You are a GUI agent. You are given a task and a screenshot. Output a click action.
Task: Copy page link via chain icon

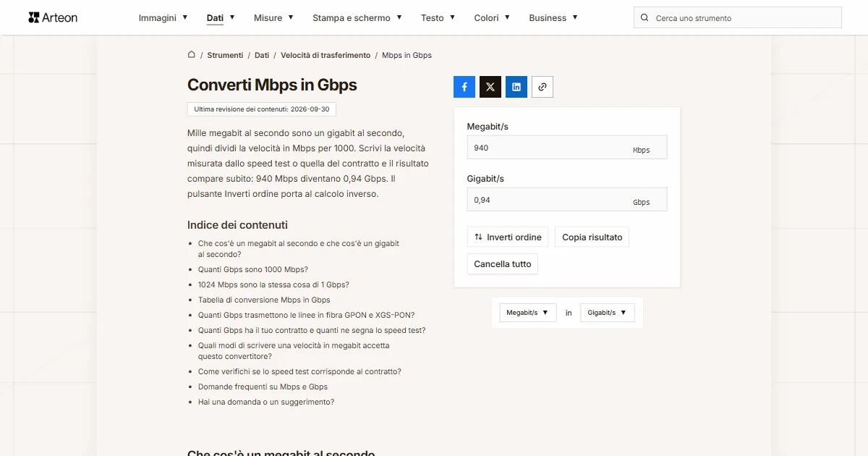542,87
